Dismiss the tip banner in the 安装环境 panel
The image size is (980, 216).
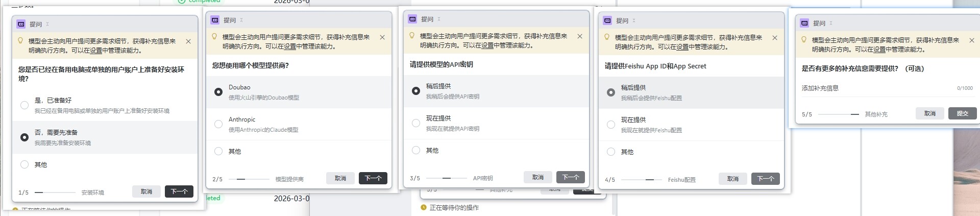click(x=188, y=41)
